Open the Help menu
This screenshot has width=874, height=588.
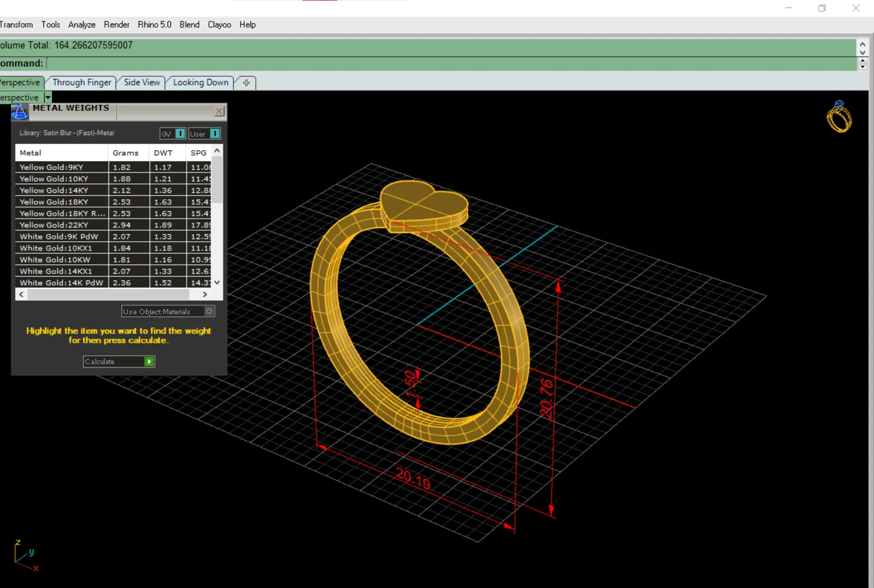[248, 25]
